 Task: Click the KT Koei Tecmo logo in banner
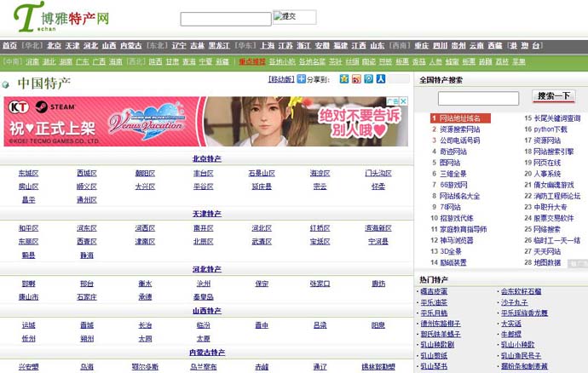point(19,106)
